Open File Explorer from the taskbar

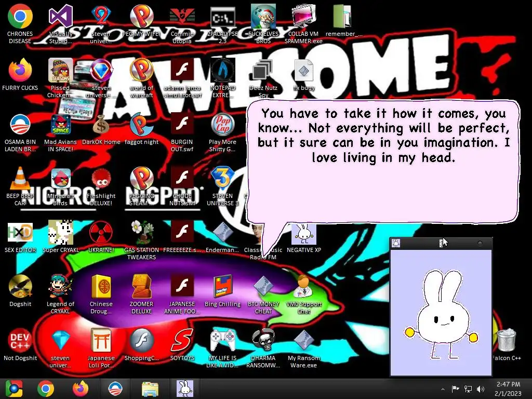click(150, 389)
